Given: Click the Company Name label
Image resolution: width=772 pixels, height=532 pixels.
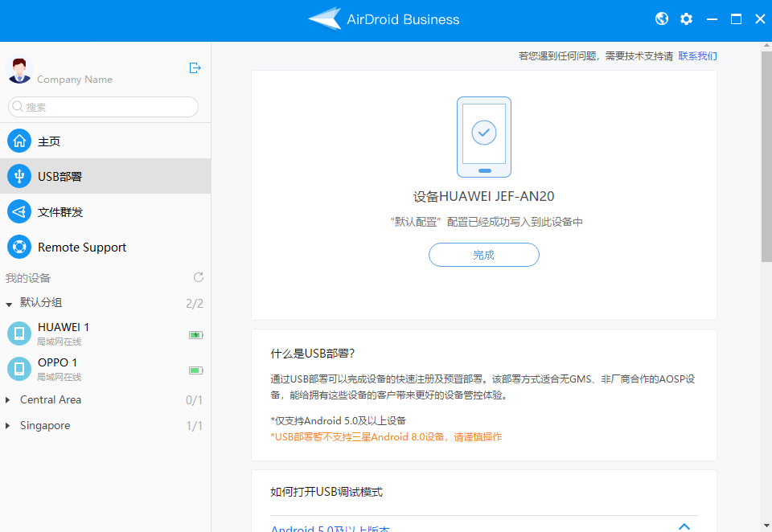Looking at the screenshot, I should click(75, 80).
